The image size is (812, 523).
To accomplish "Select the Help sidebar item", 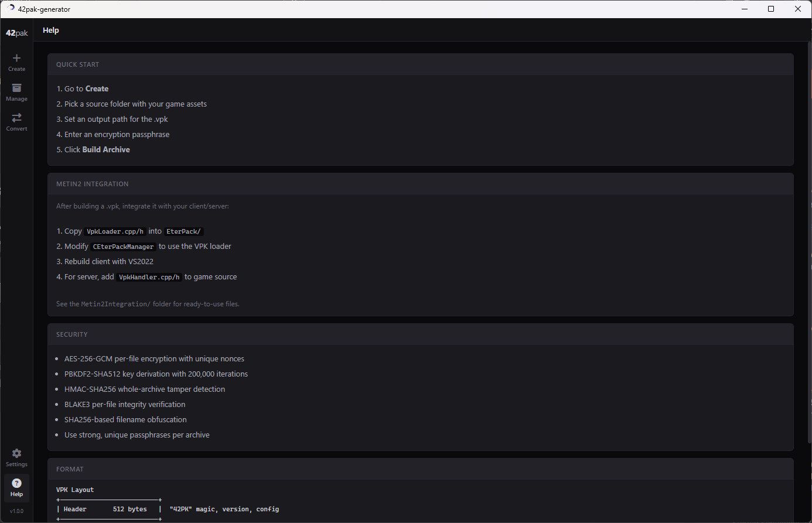I will coord(16,488).
